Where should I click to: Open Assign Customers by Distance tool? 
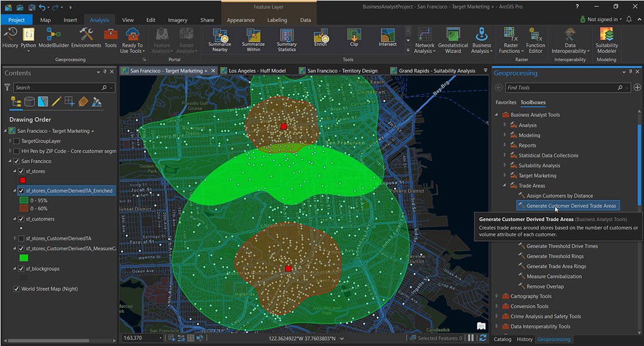559,196
